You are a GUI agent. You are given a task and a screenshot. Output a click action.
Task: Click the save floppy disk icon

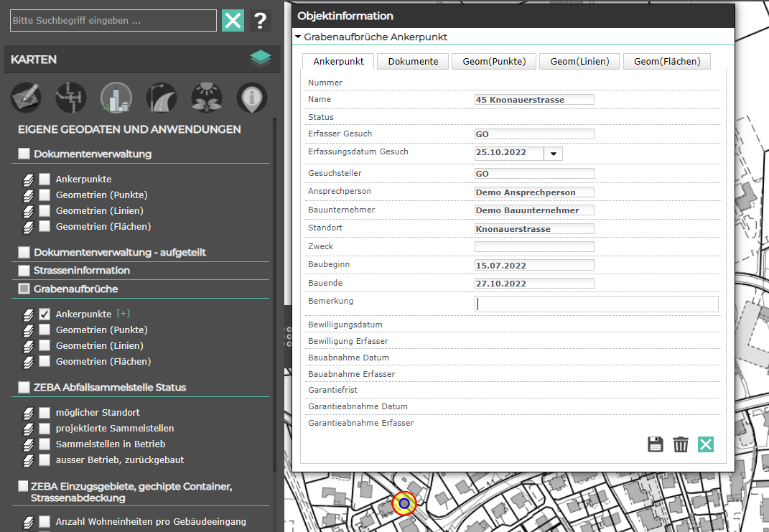coord(655,444)
